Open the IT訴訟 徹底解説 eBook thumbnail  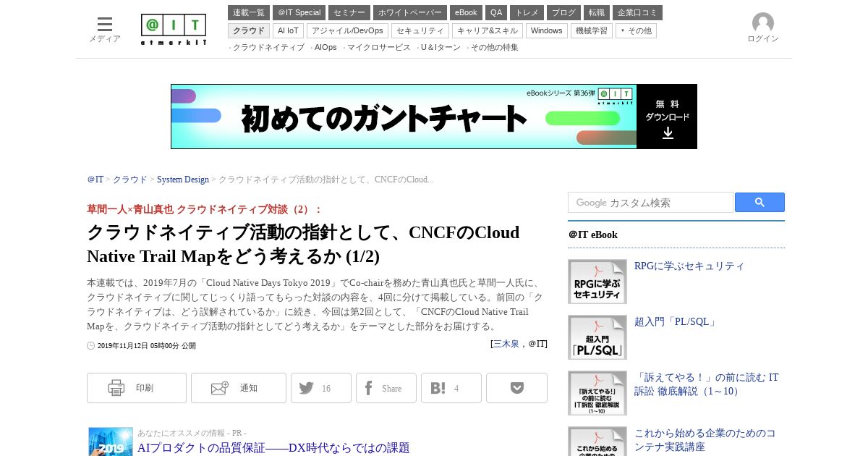(x=597, y=393)
